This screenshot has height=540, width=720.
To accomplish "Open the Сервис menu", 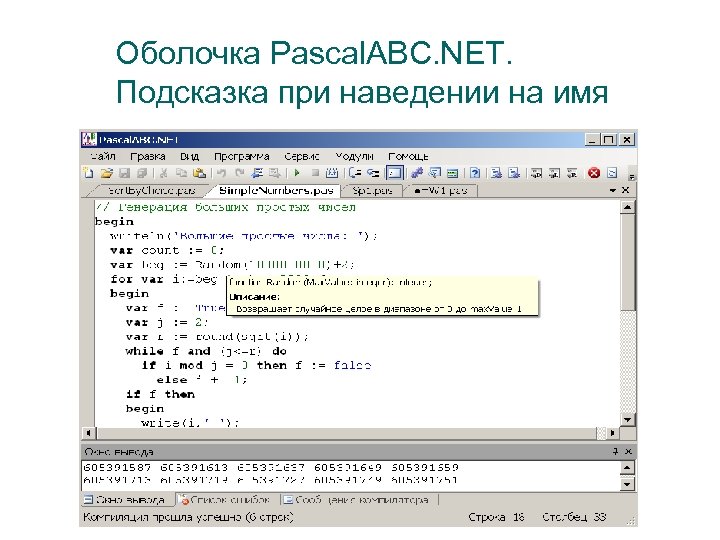I will click(x=302, y=157).
